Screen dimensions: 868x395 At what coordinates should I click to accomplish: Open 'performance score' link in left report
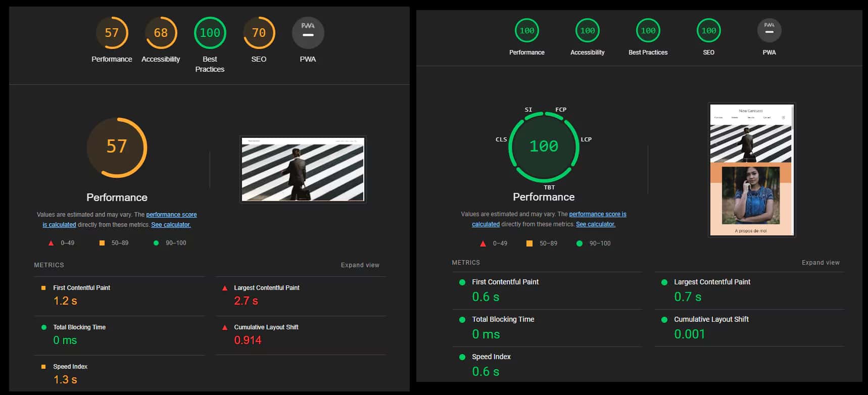pyautogui.click(x=171, y=215)
